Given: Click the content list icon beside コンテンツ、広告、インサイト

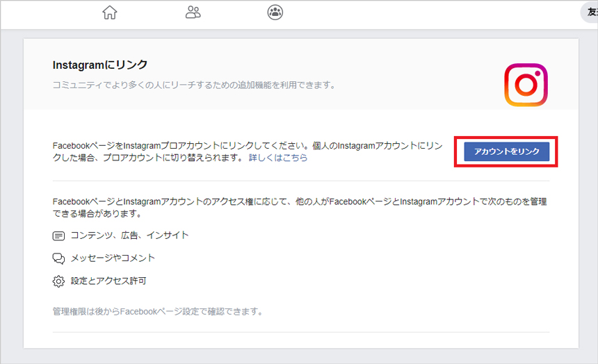Looking at the screenshot, I should click(x=58, y=236).
